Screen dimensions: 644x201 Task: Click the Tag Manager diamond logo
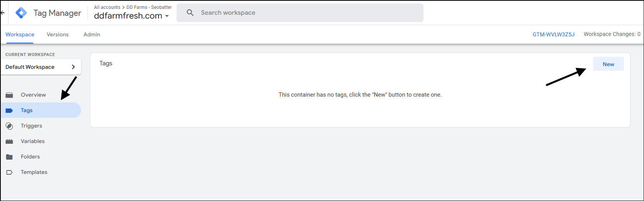pyautogui.click(x=21, y=13)
